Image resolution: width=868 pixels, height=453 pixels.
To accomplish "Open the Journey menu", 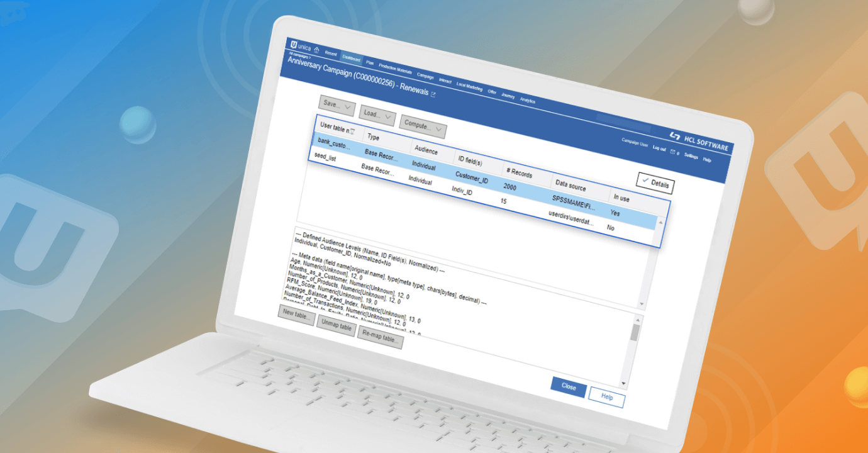I will (x=508, y=96).
